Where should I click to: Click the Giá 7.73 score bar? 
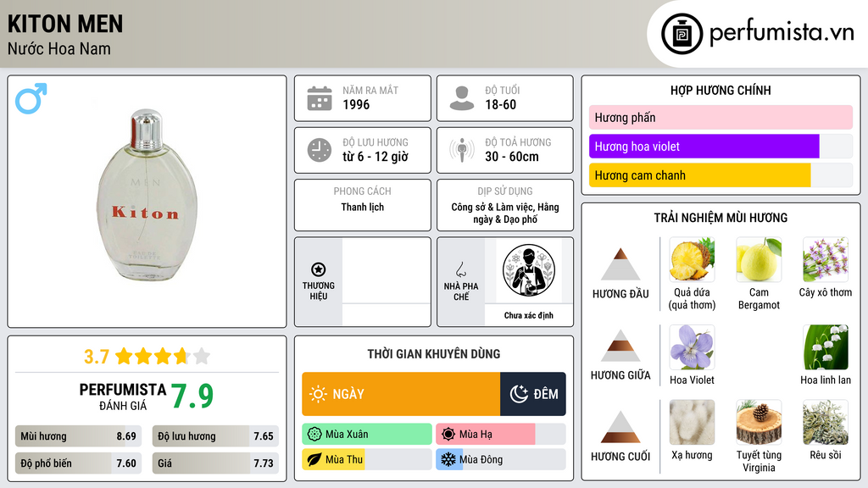[215, 463]
